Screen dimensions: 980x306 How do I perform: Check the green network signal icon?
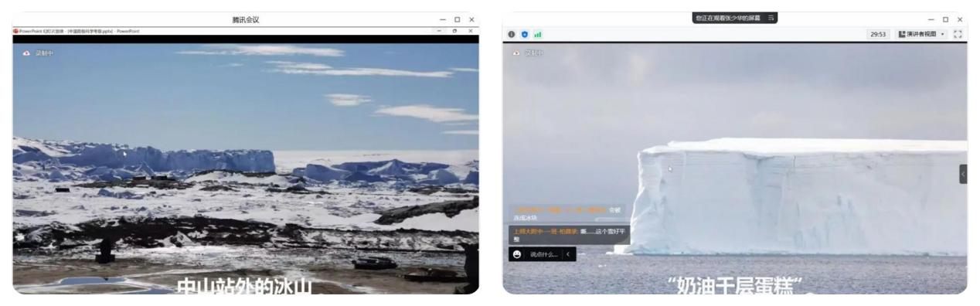pos(536,34)
